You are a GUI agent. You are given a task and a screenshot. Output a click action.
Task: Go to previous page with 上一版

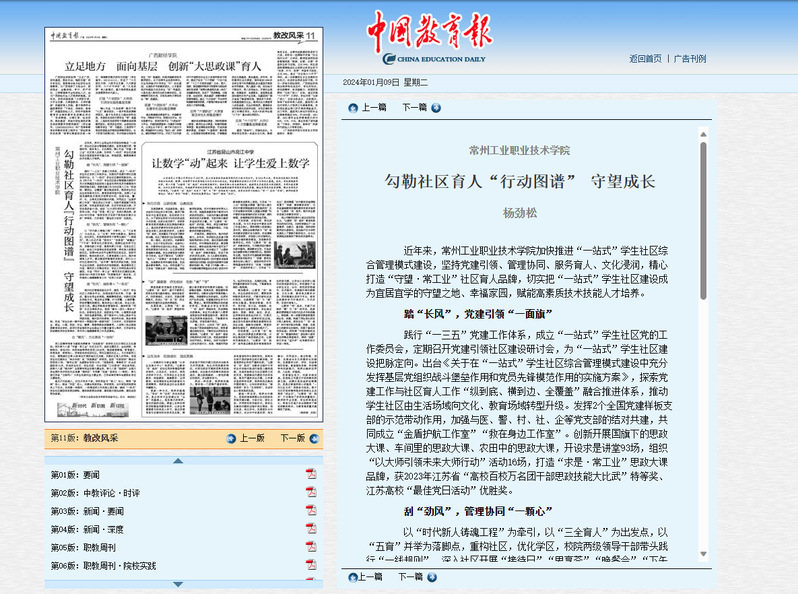[245, 438]
